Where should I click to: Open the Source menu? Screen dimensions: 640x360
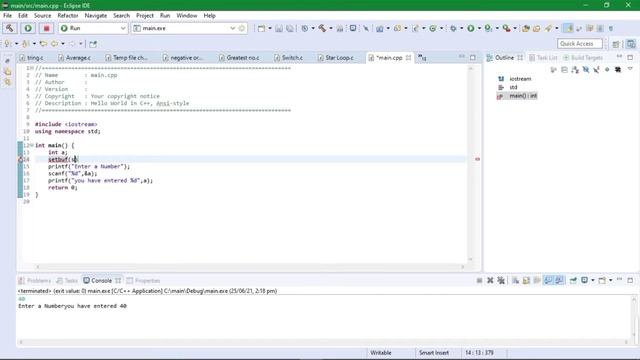(x=42, y=16)
